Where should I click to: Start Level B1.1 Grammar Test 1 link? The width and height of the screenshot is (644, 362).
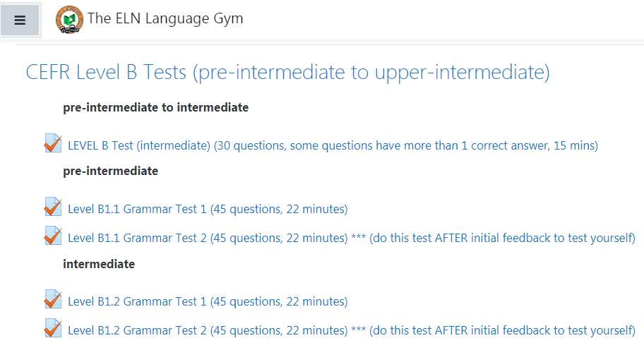point(208,210)
